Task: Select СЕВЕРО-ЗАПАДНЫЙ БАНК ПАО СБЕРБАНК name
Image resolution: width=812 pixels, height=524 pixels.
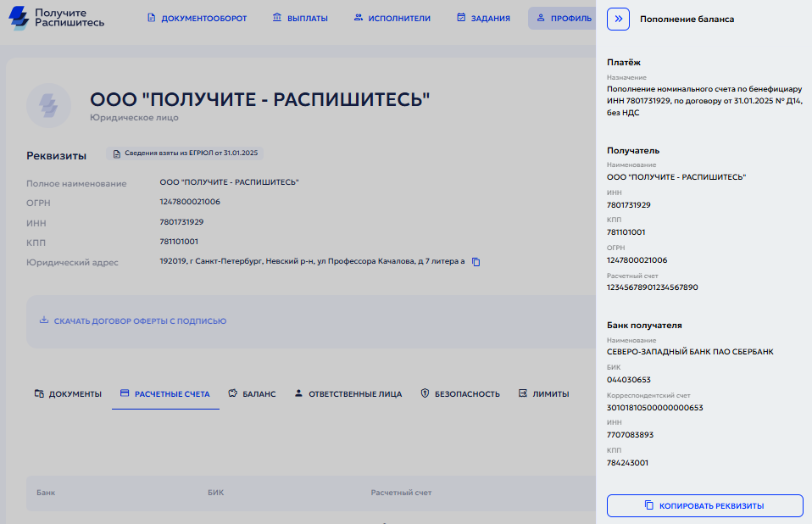Action: pos(690,352)
